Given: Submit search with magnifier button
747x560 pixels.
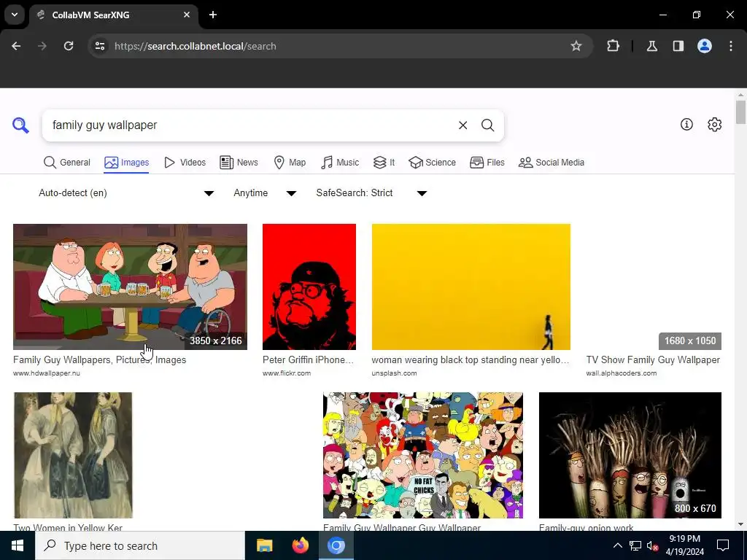Looking at the screenshot, I should pyautogui.click(x=487, y=125).
